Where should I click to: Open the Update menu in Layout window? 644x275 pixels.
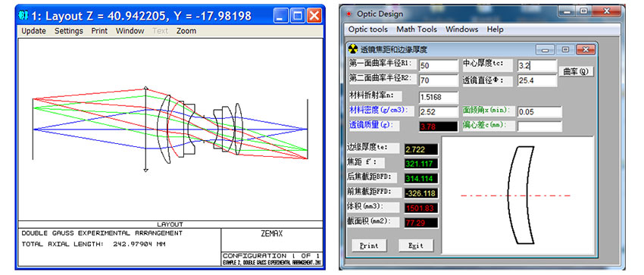pos(33,31)
